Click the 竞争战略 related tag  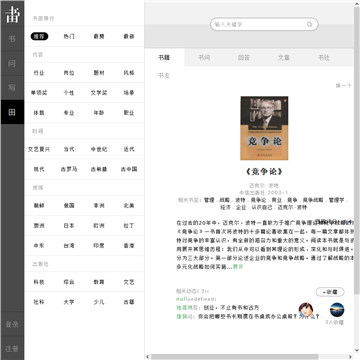313,200
